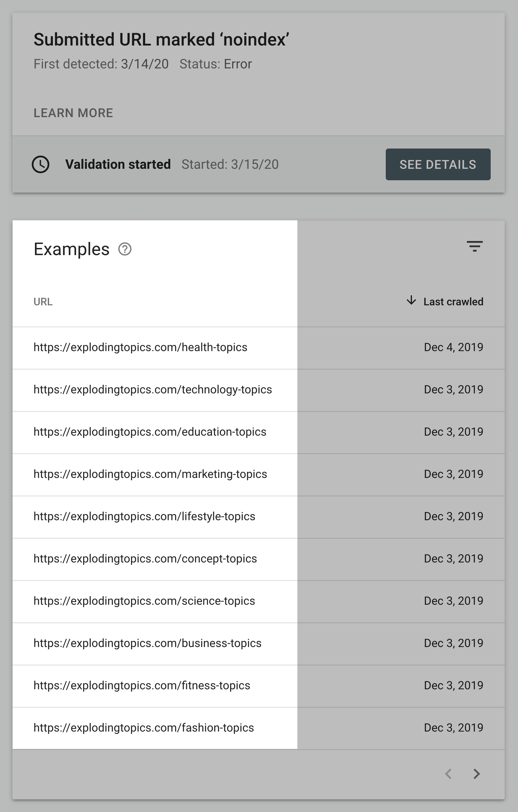Go to previous page arrow

point(448,774)
